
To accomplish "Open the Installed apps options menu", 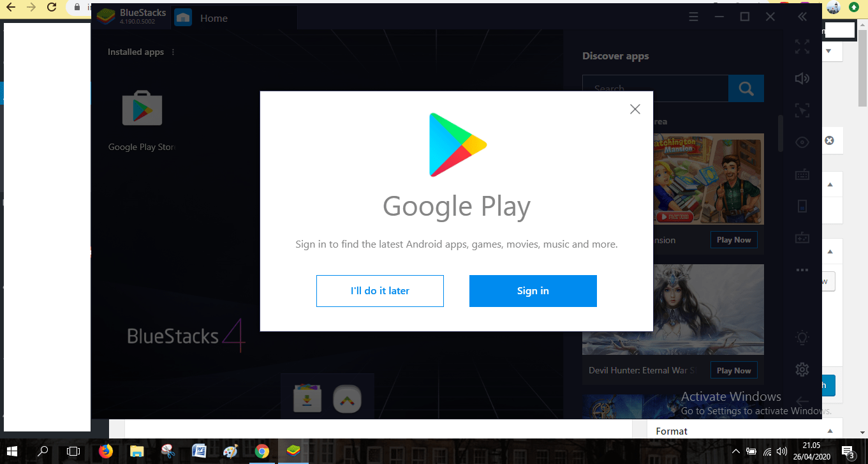I will point(173,52).
